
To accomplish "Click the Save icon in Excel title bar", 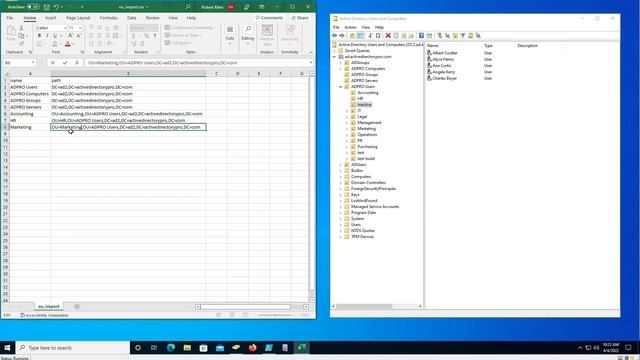I will (47, 7).
